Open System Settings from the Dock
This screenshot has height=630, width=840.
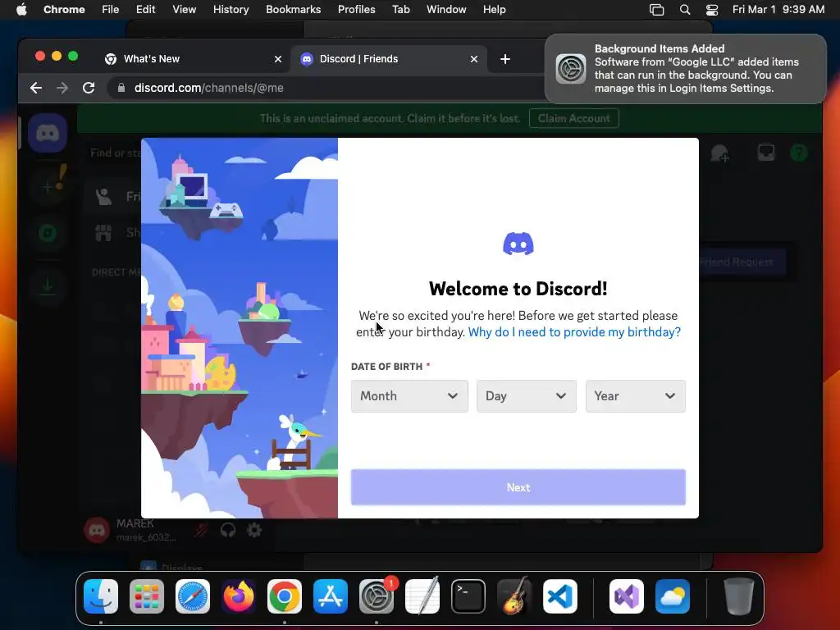tap(376, 596)
